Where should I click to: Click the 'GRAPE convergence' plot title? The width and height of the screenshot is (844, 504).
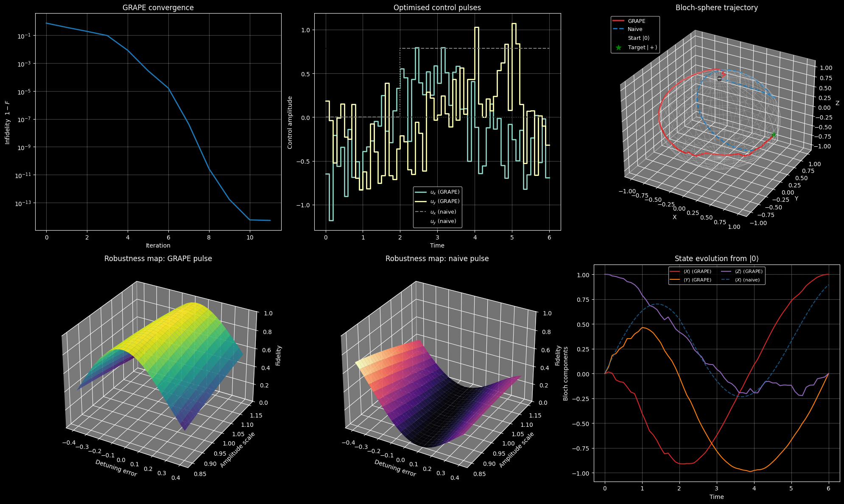[x=158, y=8]
